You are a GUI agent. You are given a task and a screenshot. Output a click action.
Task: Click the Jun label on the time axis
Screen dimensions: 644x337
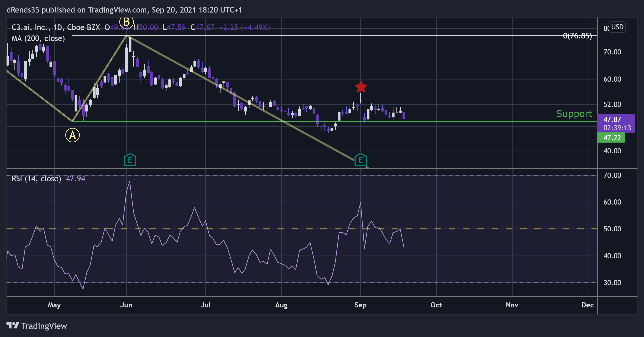126,305
